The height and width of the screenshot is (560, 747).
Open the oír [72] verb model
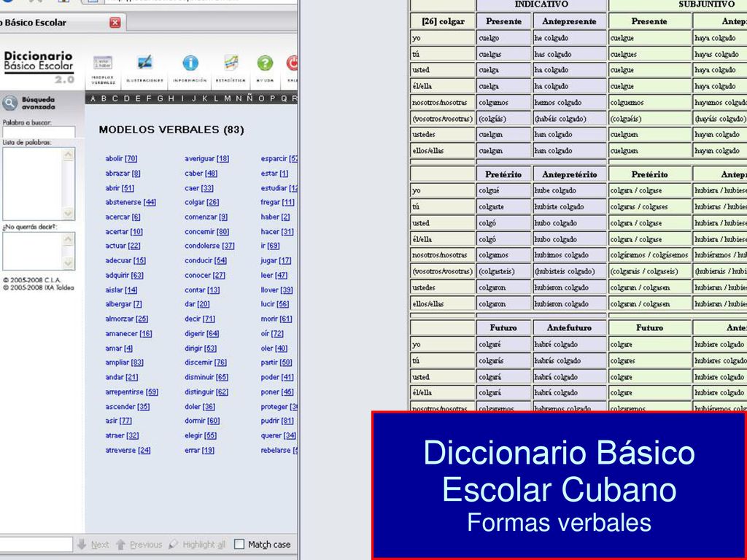(x=272, y=334)
